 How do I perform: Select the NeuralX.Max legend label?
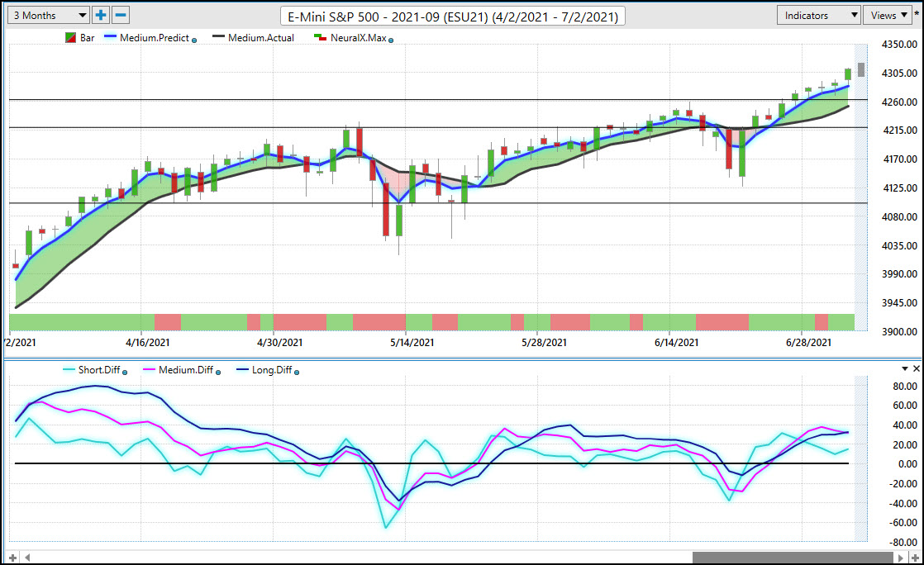(x=359, y=38)
